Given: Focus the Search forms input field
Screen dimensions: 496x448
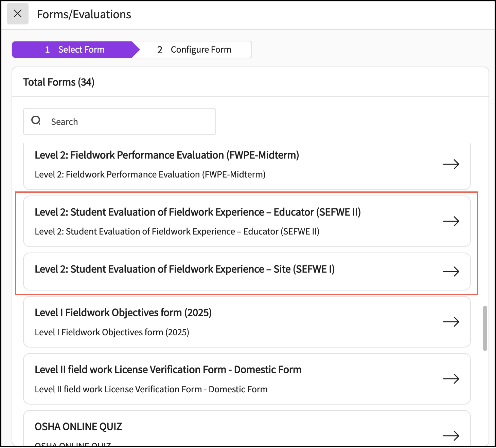Looking at the screenshot, I should tap(129, 122).
